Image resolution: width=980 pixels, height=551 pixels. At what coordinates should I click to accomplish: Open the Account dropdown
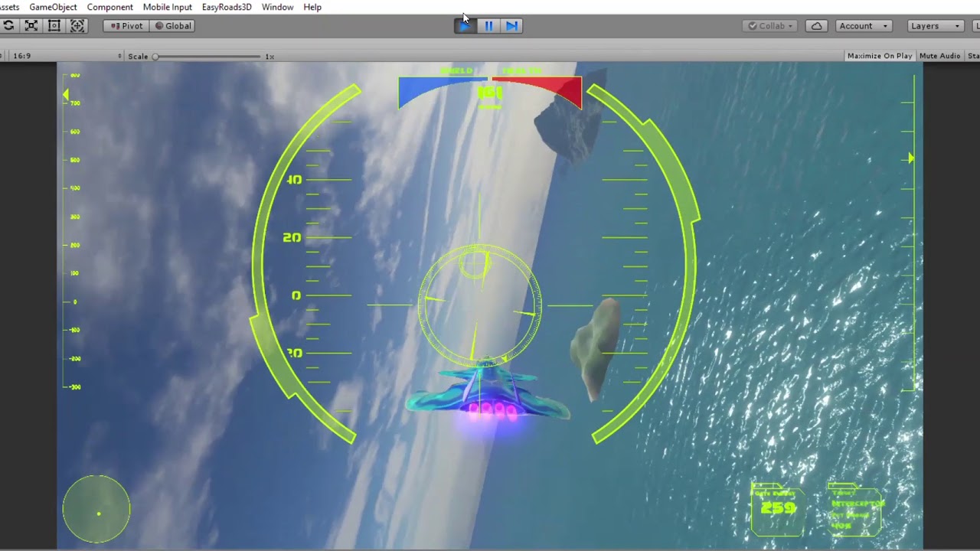[x=863, y=25]
